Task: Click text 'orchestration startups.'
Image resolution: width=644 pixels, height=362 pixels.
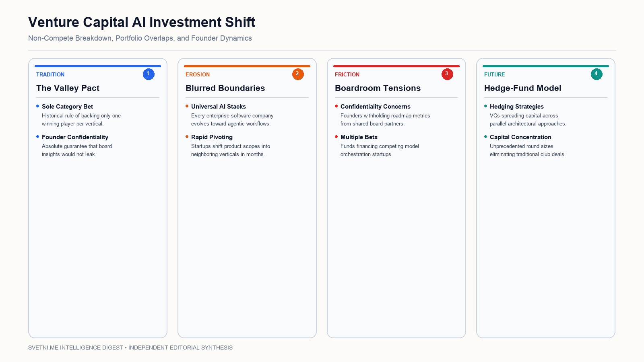Action: (366, 154)
